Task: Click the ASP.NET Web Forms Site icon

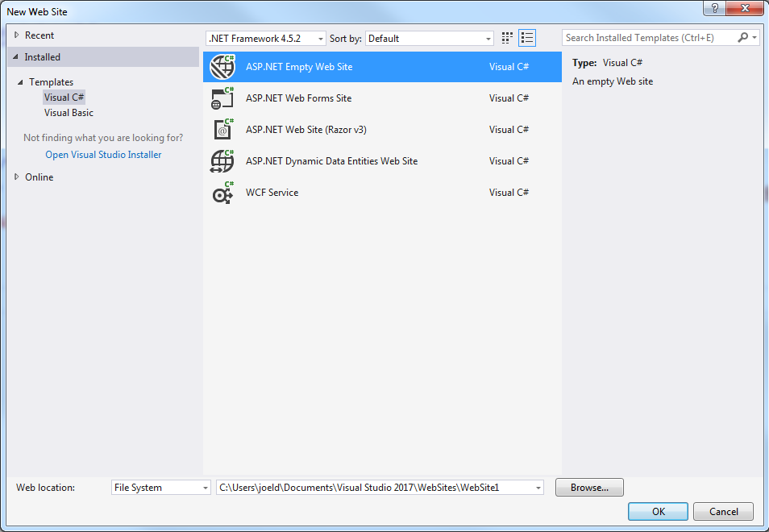Action: [222, 98]
